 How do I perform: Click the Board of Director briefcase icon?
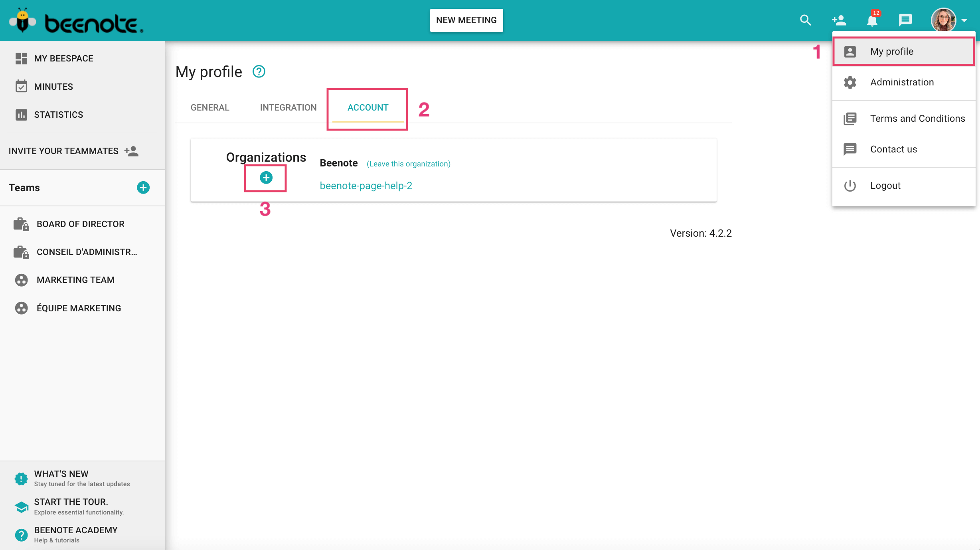click(21, 224)
